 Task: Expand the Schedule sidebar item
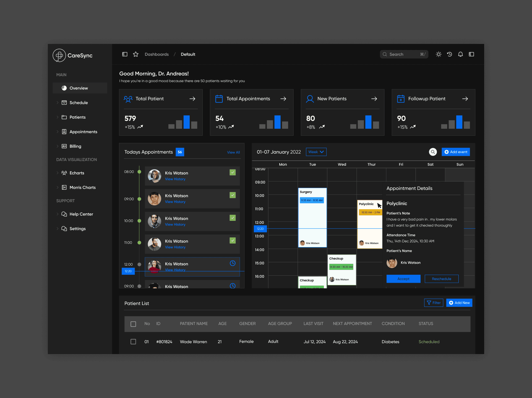79,103
